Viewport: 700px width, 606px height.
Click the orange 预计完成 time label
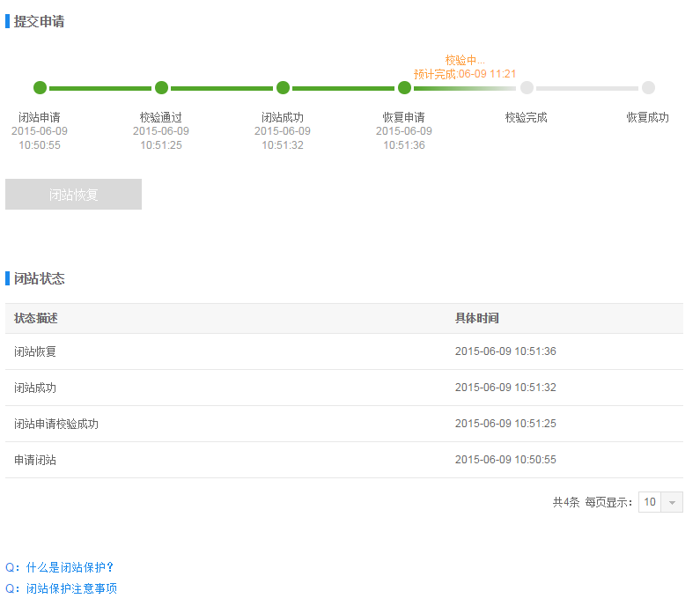pos(465,74)
